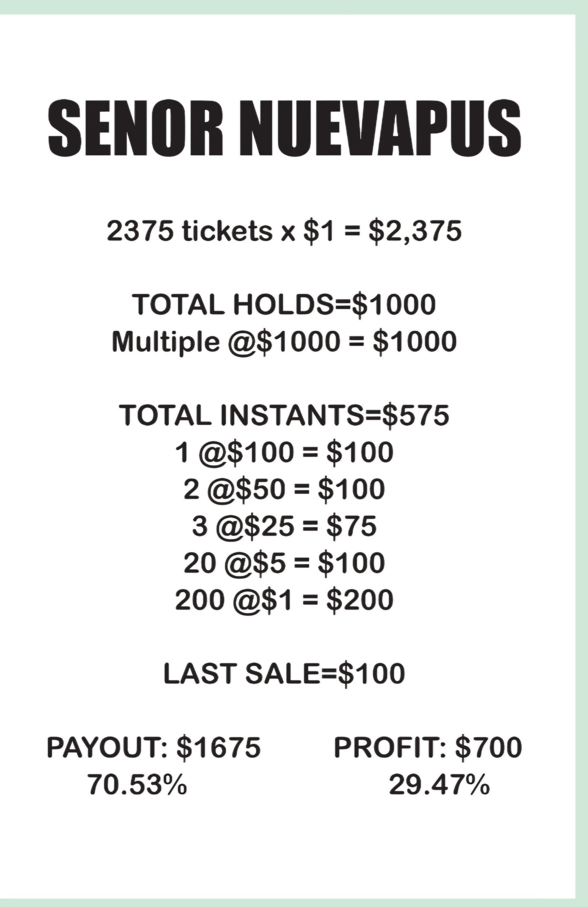Select the 200 @$1 = $200 row
Viewport: 588px width, 907px height.
coord(284,600)
